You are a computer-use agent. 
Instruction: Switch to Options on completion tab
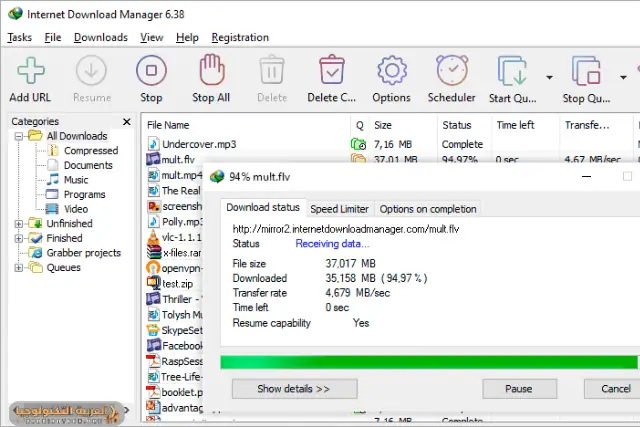click(x=428, y=209)
